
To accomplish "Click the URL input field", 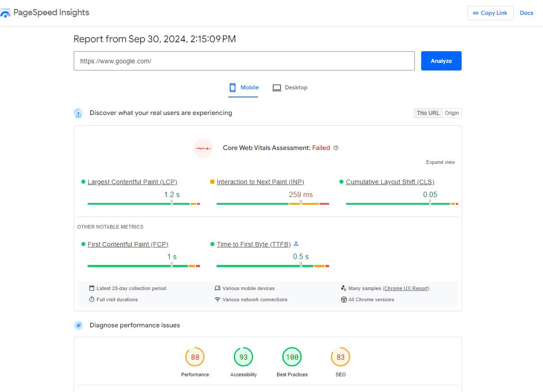I will coord(244,61).
